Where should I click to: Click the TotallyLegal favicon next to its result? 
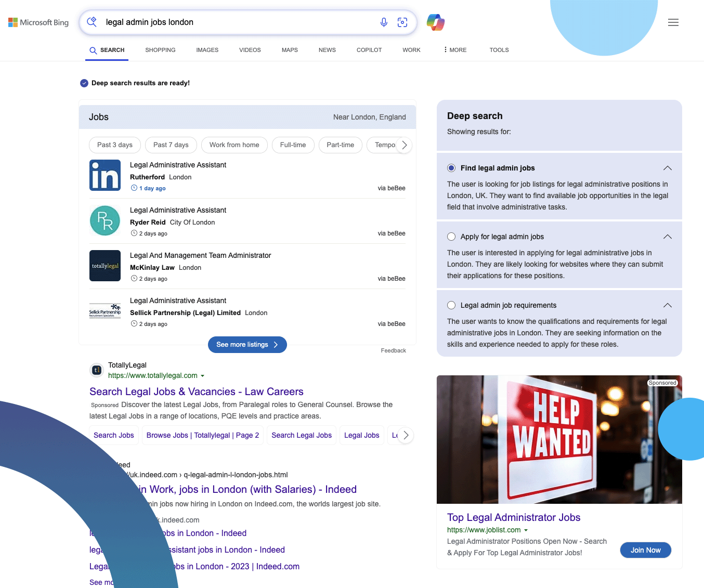click(96, 370)
